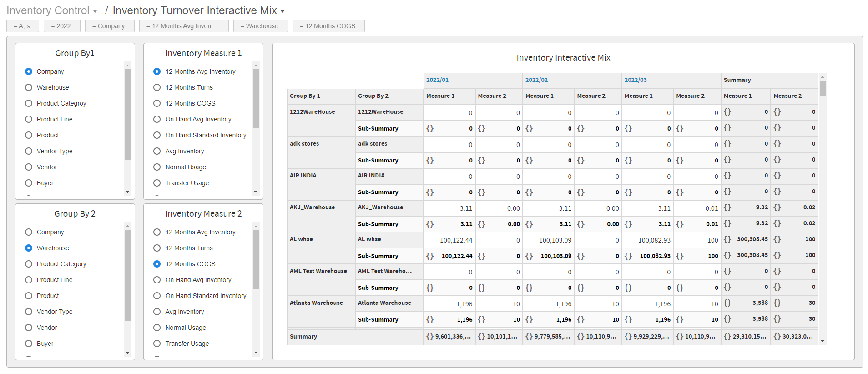
Task: Click braces icon in AKJ_Warehouse Sub-Summary 2022/01 Measure 1
Action: click(x=430, y=224)
